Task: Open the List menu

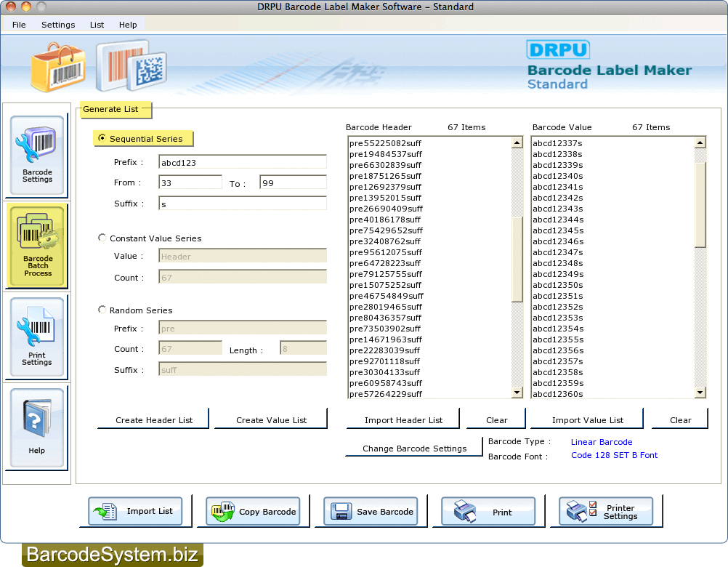Action: click(97, 25)
